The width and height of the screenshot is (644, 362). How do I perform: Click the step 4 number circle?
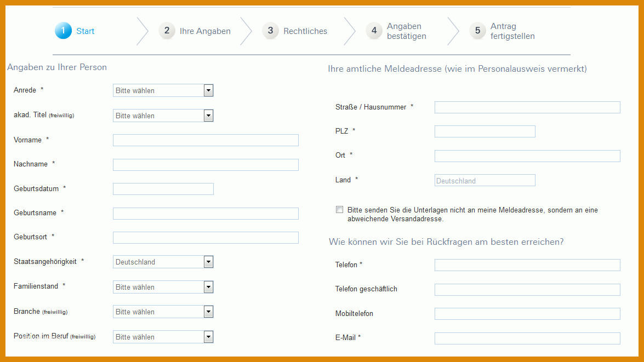click(x=374, y=31)
